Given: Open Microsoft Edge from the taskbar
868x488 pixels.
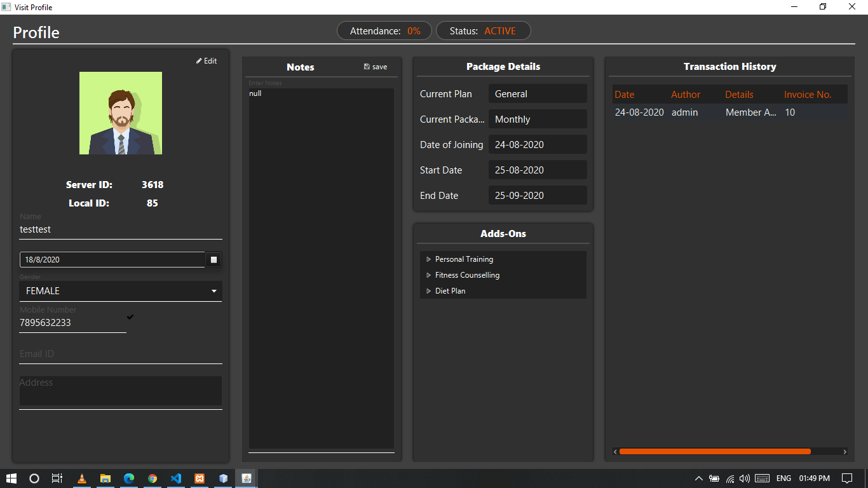Looking at the screenshot, I should click(x=129, y=478).
